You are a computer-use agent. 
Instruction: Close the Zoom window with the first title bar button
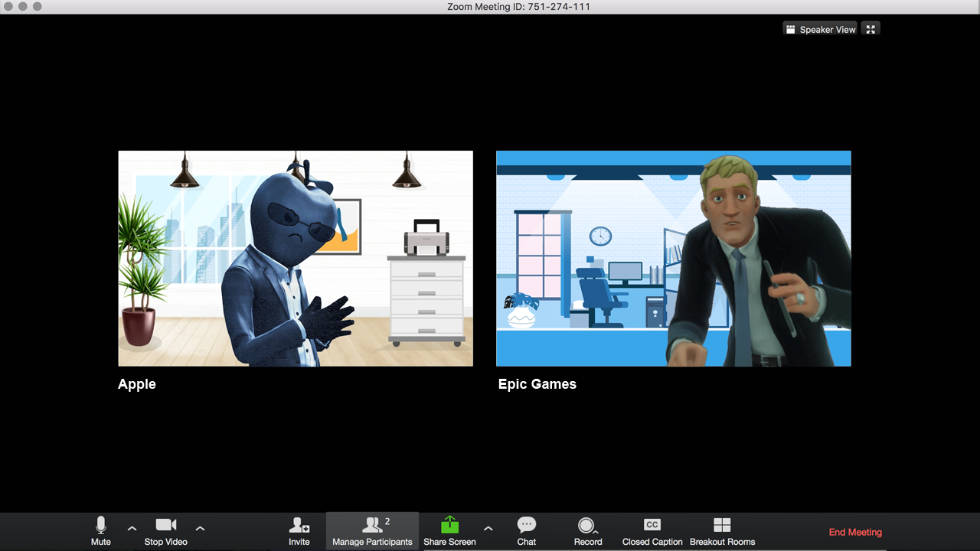click(8, 6)
